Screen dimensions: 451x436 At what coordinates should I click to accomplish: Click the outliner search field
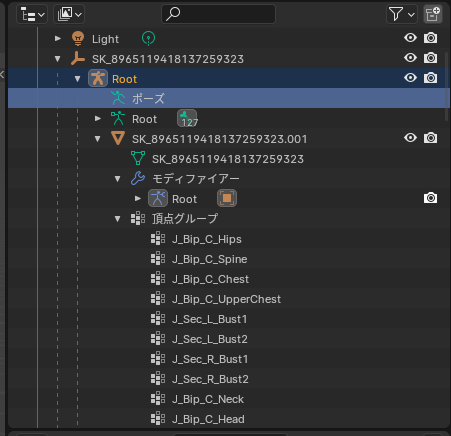[218, 14]
